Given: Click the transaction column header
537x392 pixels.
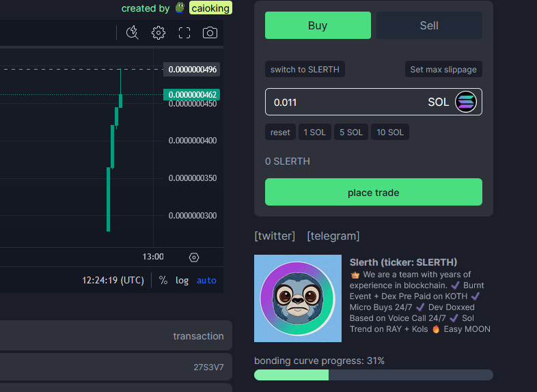Looking at the screenshot, I should tap(198, 336).
